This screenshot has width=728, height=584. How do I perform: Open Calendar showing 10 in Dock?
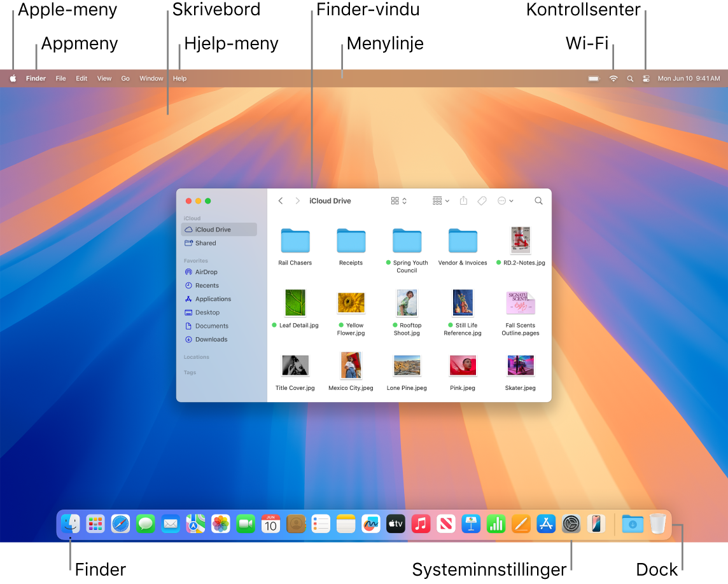(271, 524)
